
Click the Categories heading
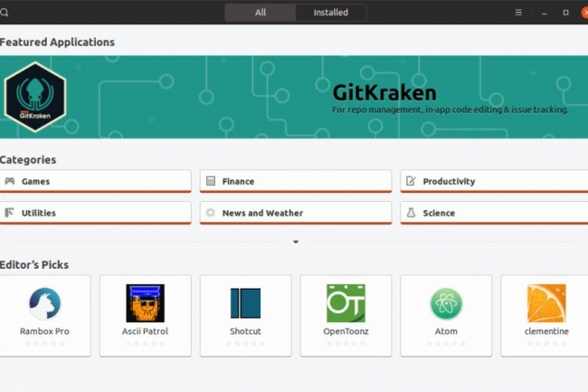tap(28, 160)
